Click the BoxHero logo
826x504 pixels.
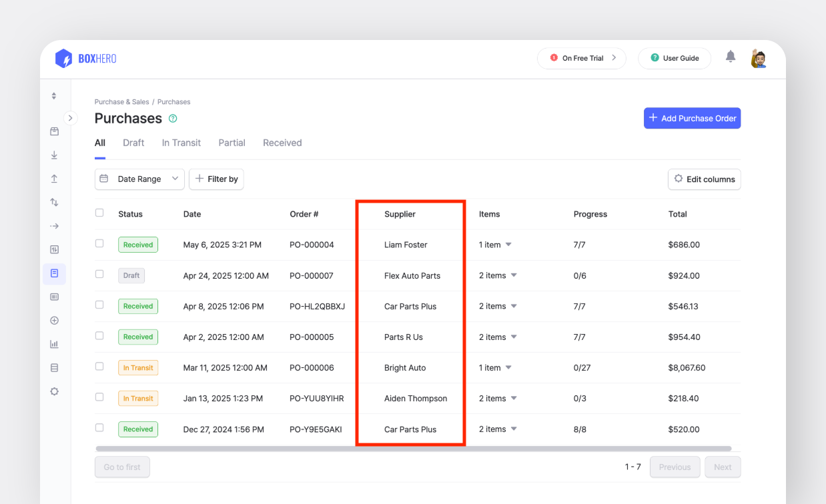coord(86,59)
